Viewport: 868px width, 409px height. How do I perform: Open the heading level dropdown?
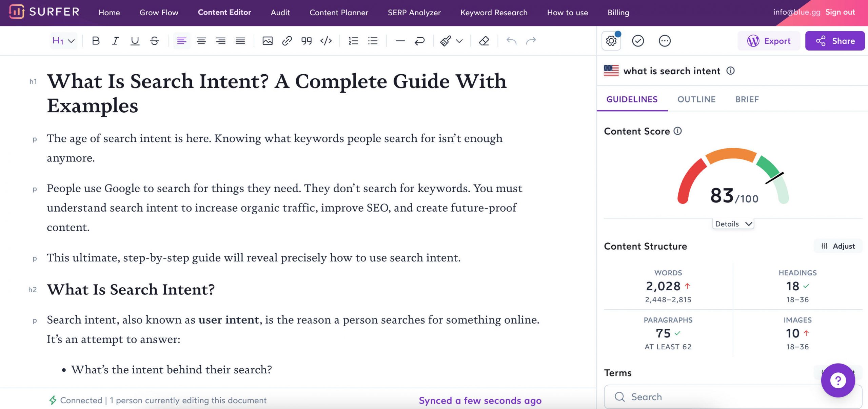63,40
